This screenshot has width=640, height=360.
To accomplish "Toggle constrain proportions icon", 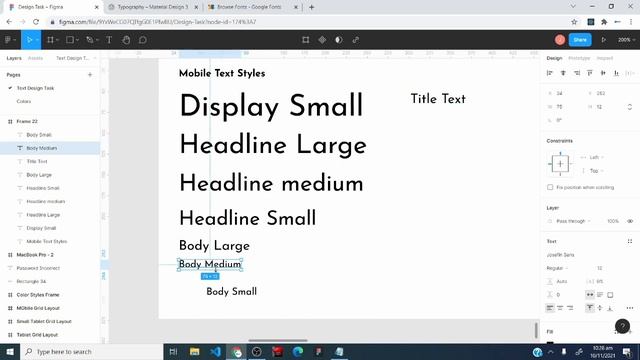I will pos(630,107).
